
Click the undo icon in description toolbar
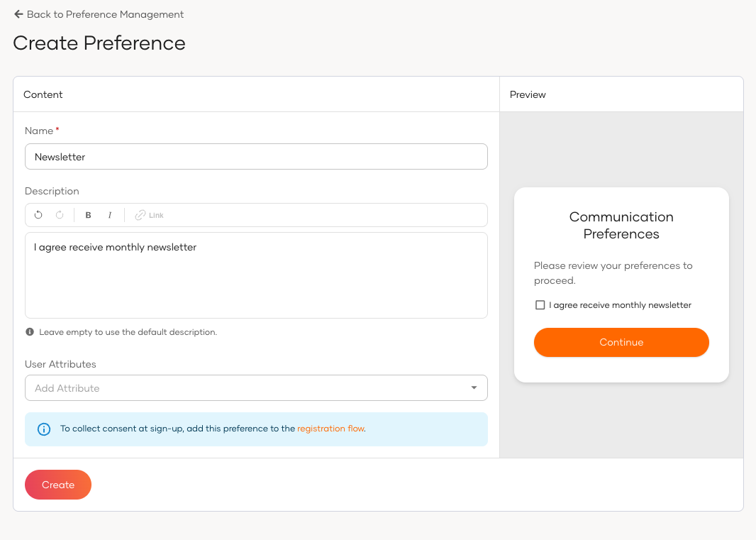38,215
